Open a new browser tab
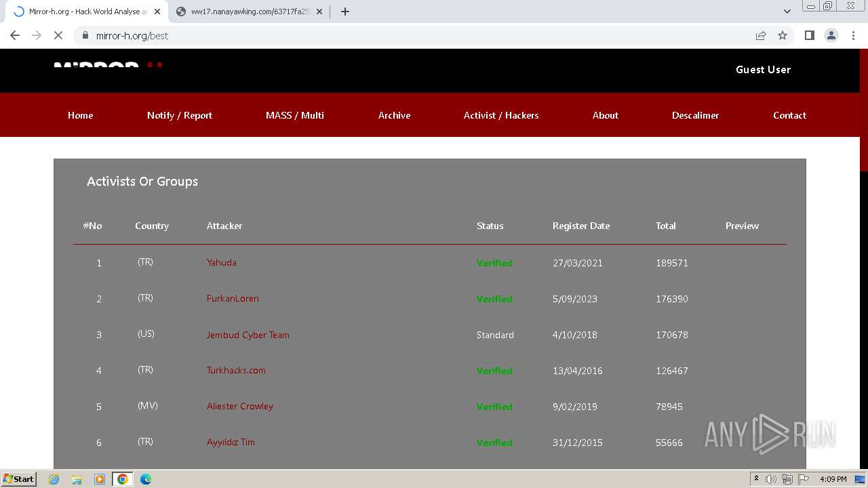The image size is (868, 488). pyautogui.click(x=345, y=12)
